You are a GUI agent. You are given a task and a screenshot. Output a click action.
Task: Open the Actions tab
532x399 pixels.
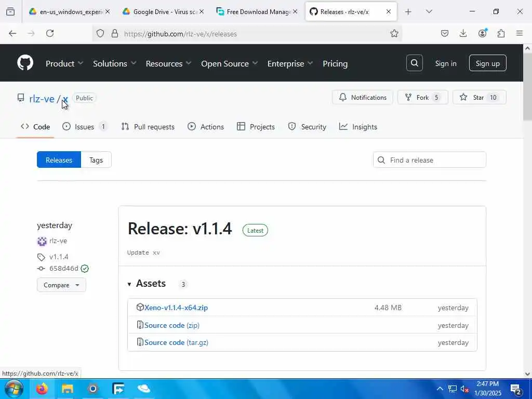point(206,127)
